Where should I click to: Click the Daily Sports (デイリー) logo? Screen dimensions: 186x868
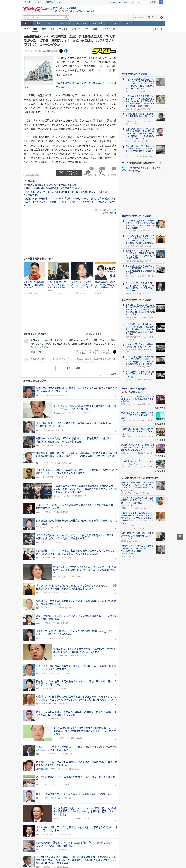click(104, 51)
